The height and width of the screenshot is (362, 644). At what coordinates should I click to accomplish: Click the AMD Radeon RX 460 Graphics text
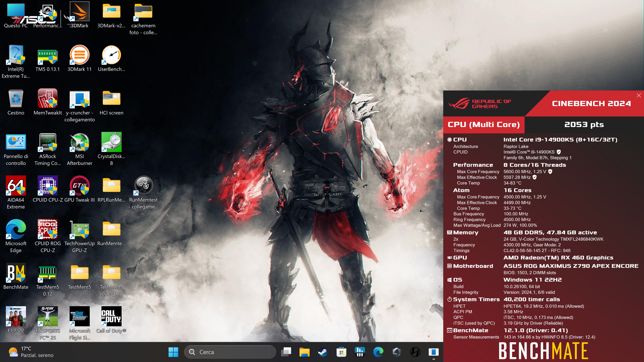(558, 258)
